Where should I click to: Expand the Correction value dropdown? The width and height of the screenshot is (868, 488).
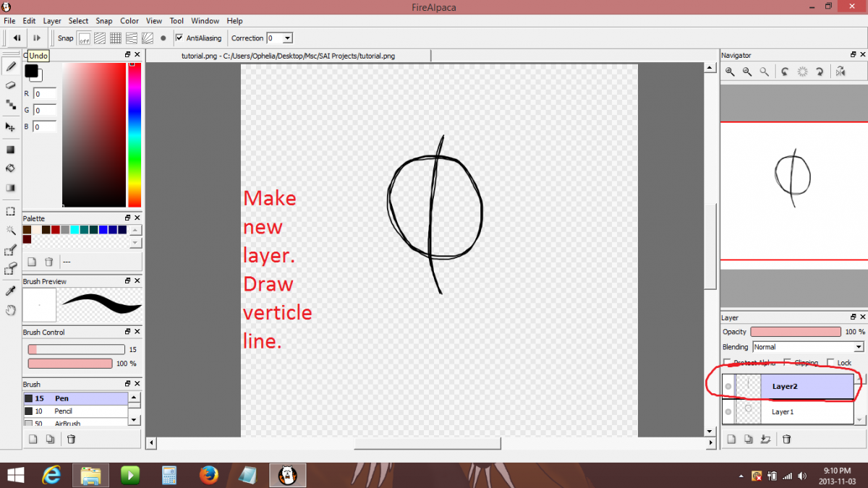[x=287, y=38]
